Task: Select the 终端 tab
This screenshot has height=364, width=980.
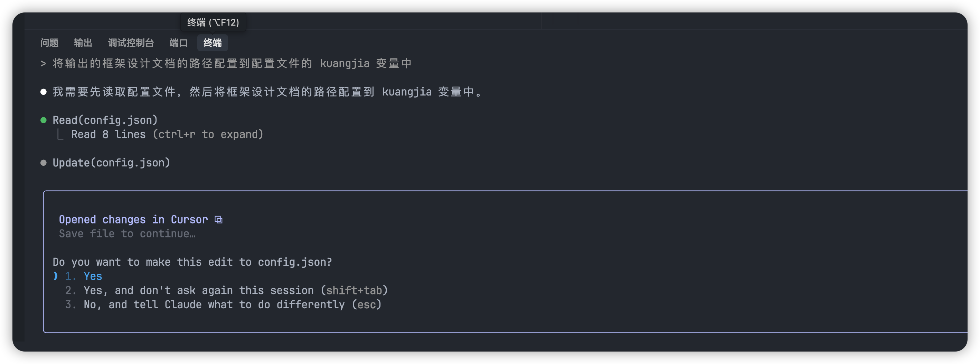Action: (212, 43)
